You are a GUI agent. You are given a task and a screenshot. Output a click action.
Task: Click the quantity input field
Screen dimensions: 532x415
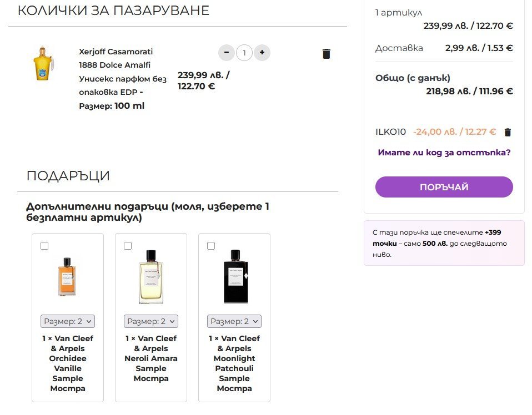tap(244, 53)
